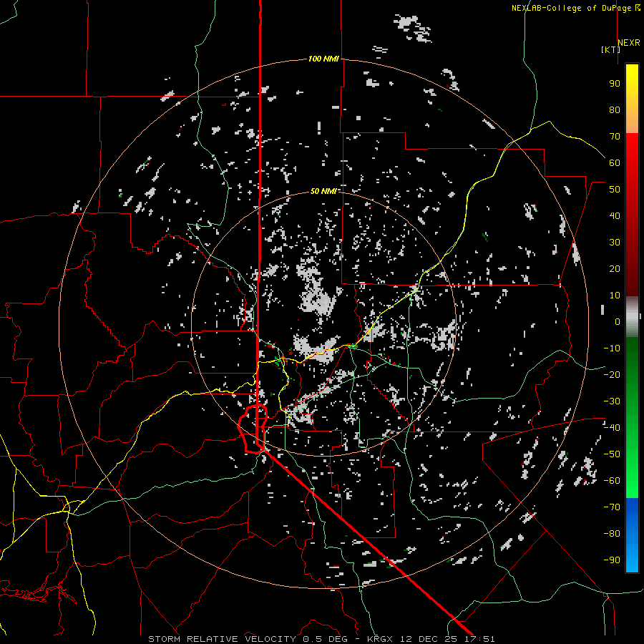The height and width of the screenshot is (644, 644).
Task: Click the -70 value on velocity scale
Action: pos(612,507)
